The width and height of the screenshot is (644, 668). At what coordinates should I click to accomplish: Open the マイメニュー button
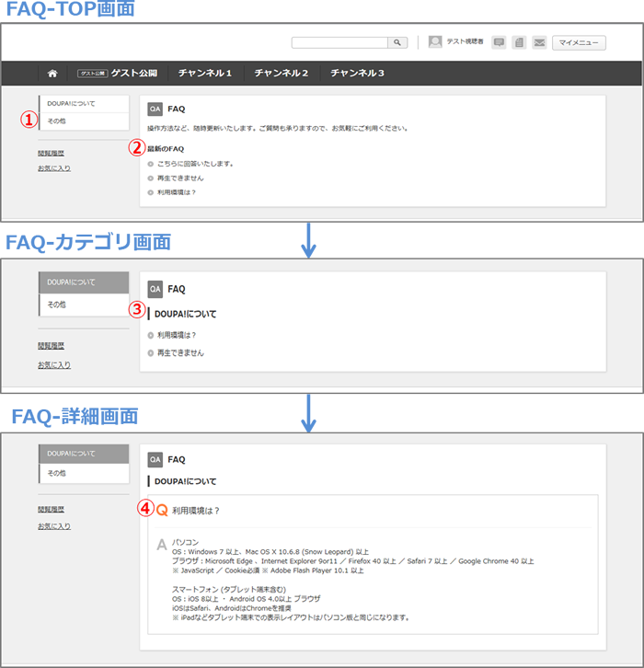[x=579, y=42]
